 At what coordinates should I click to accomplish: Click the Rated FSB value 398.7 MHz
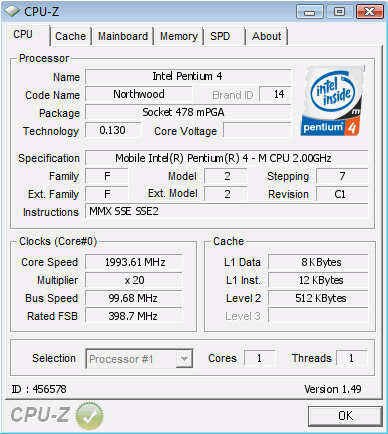click(134, 316)
